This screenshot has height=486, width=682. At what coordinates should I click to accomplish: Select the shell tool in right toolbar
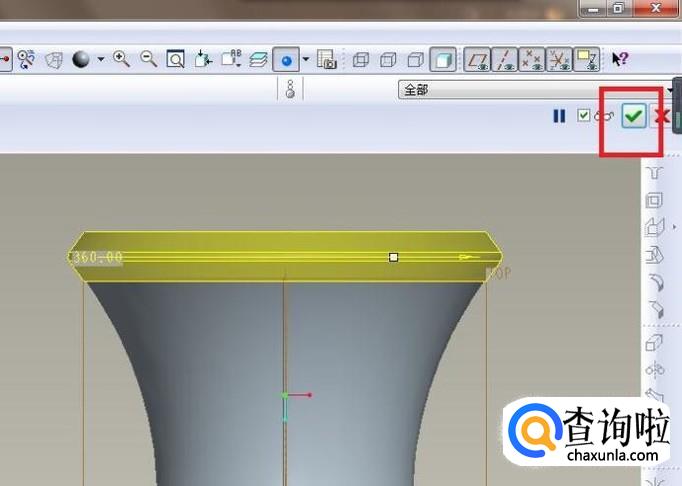coord(655,200)
